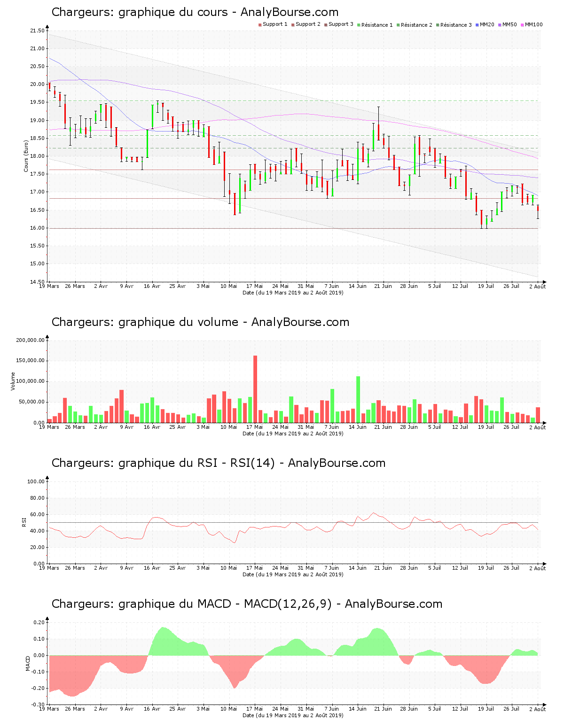This screenshot has height=728, width=564.
Task: Click the '2 Août' label on price chart
Action: tap(537, 287)
